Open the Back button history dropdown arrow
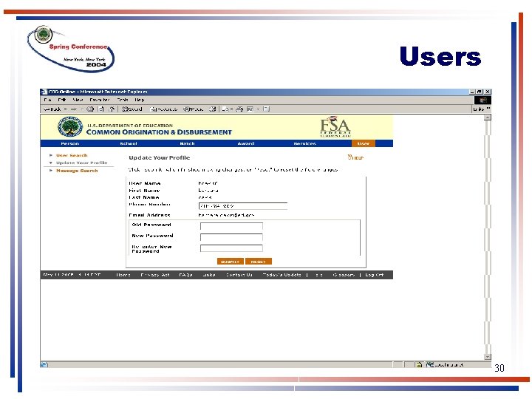Screen dimensions: 532x399 [x=66, y=109]
